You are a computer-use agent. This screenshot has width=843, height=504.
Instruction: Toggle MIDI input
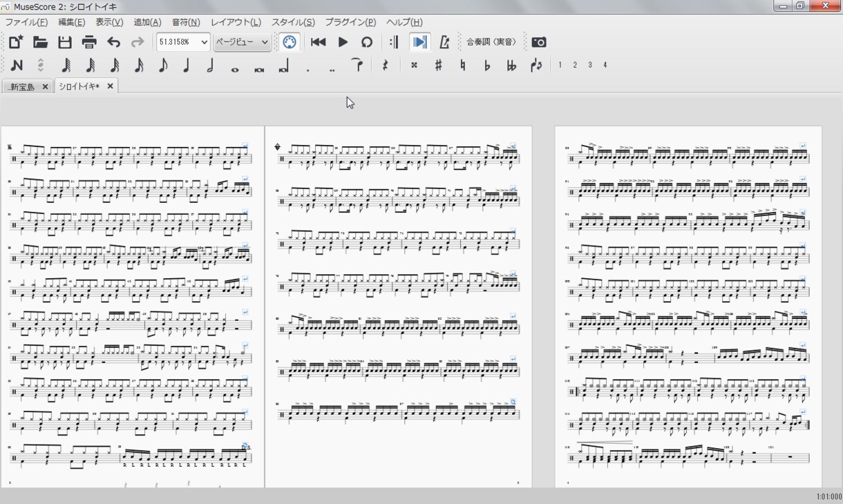click(290, 42)
